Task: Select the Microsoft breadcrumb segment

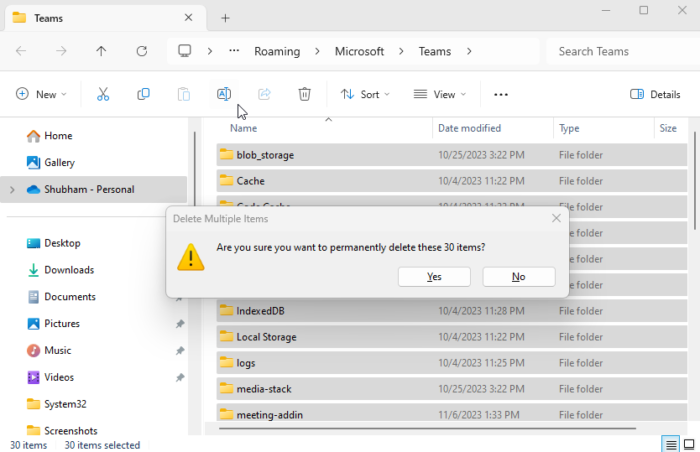Action: 359,51
